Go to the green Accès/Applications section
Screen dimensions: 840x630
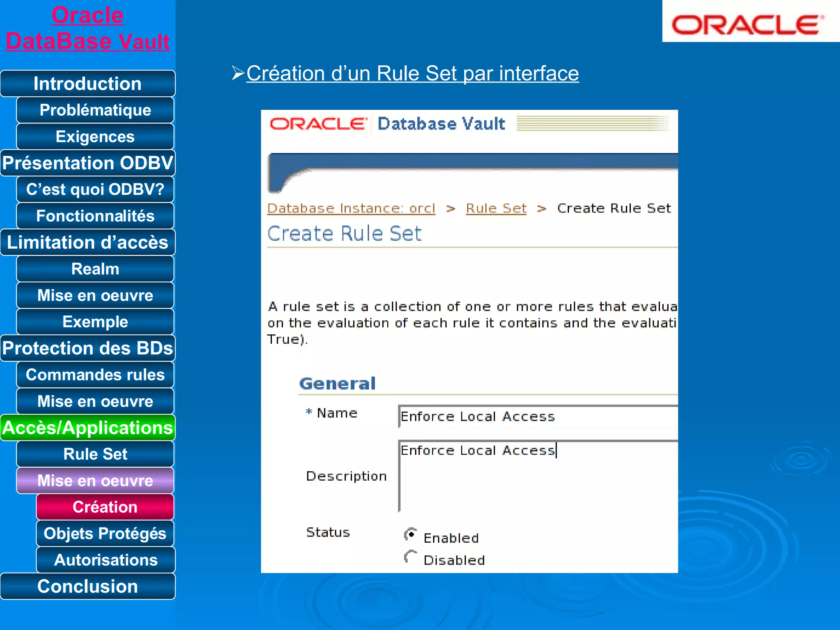coord(88,428)
